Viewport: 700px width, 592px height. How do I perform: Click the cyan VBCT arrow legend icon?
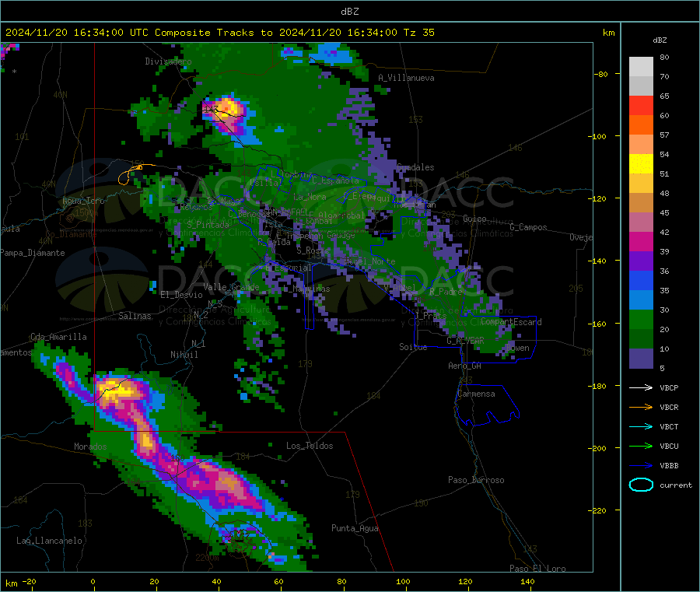tap(641, 426)
